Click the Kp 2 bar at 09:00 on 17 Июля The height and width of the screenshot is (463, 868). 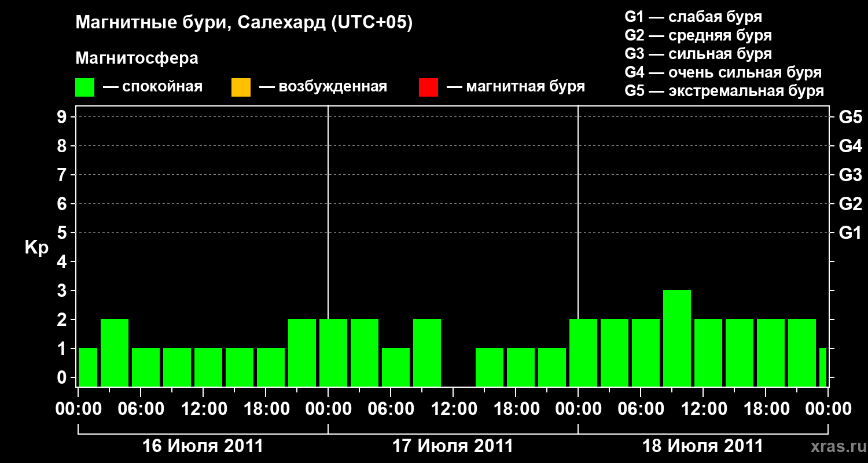tap(427, 352)
